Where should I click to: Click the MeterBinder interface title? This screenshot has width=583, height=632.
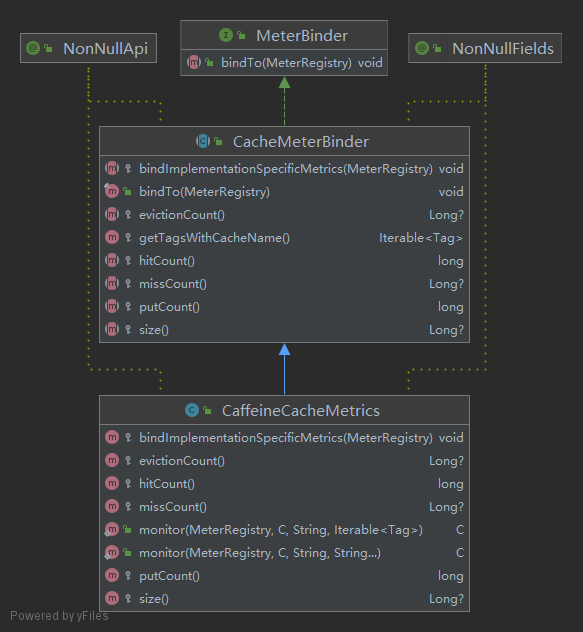pos(302,35)
